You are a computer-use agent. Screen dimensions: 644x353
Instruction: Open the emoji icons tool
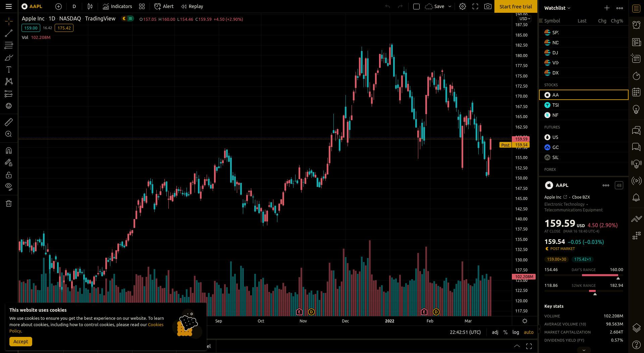click(9, 106)
